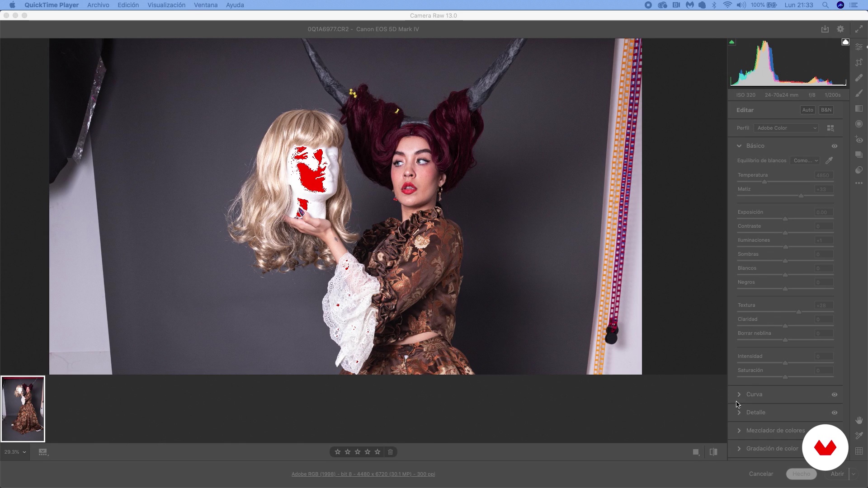Click the Auto adjustment button
The image size is (868, 488).
807,110
